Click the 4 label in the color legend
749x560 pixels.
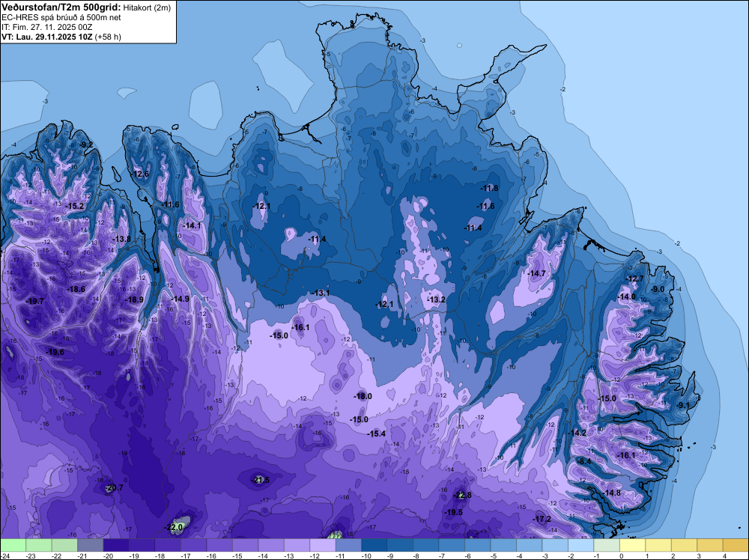(x=724, y=556)
